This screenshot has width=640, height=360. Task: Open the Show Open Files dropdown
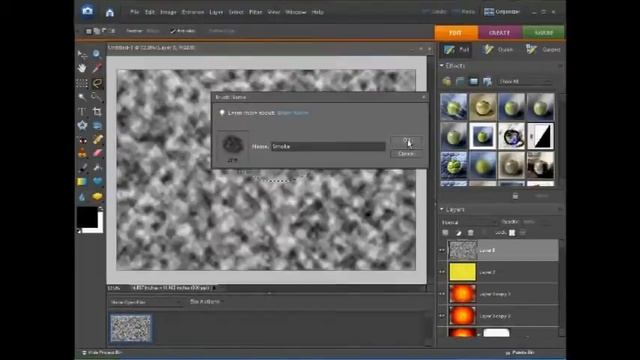click(x=146, y=302)
